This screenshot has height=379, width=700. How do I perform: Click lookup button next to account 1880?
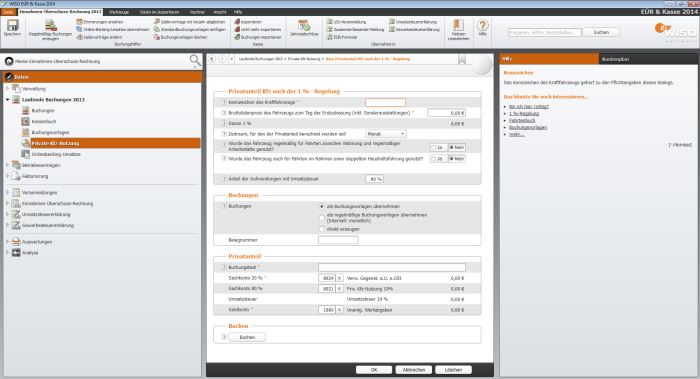coord(339,310)
